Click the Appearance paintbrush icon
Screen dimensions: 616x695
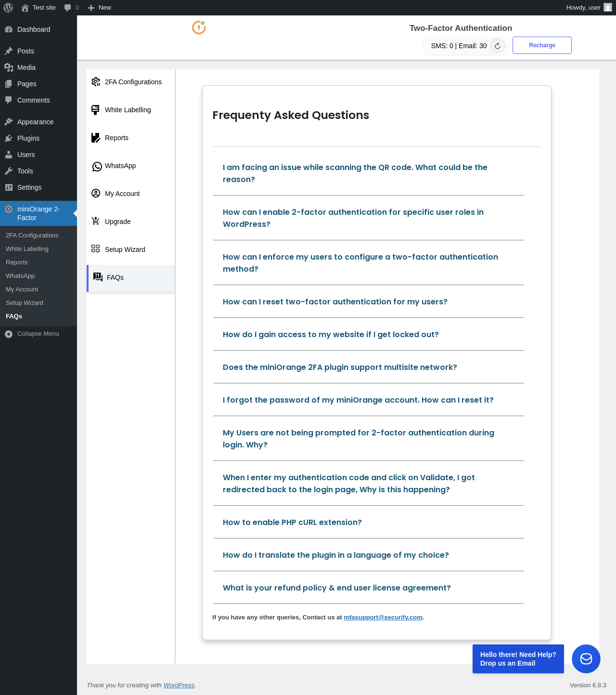[x=9, y=122]
